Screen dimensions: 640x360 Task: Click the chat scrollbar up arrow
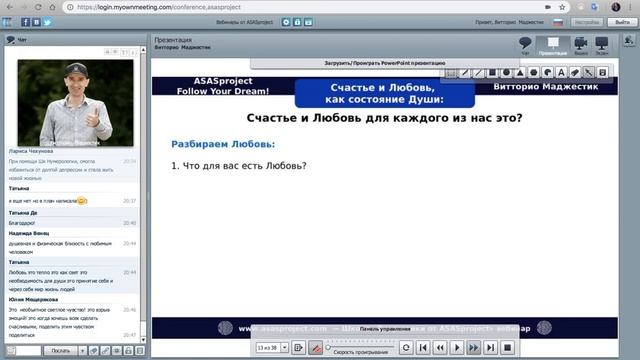pyautogui.click(x=143, y=50)
